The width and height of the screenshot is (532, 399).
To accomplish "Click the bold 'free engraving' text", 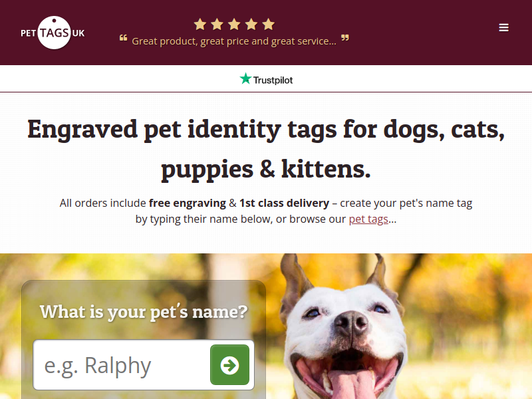I will point(188,203).
